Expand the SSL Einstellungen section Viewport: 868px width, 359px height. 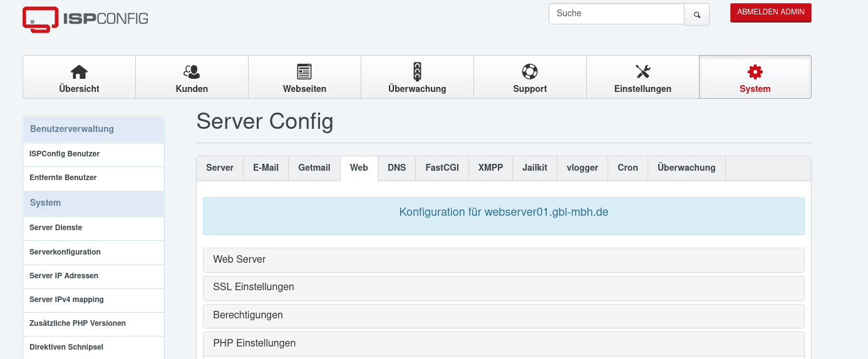click(254, 287)
